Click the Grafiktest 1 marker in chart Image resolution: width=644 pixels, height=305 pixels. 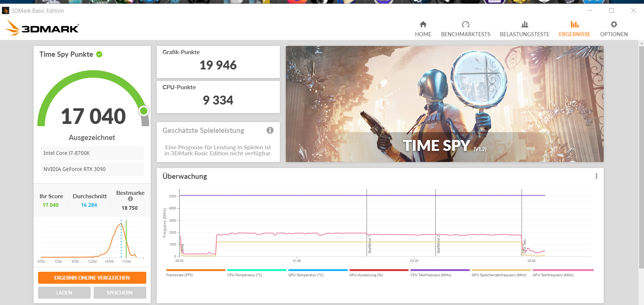click(x=369, y=245)
